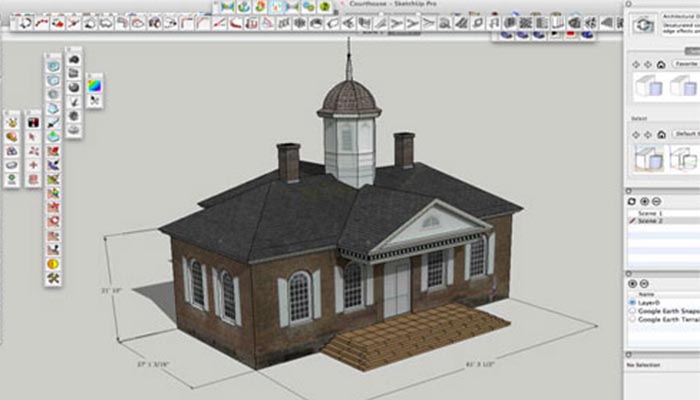
Task: Click the pen brush icon in the tall palette
Action: click(x=53, y=122)
